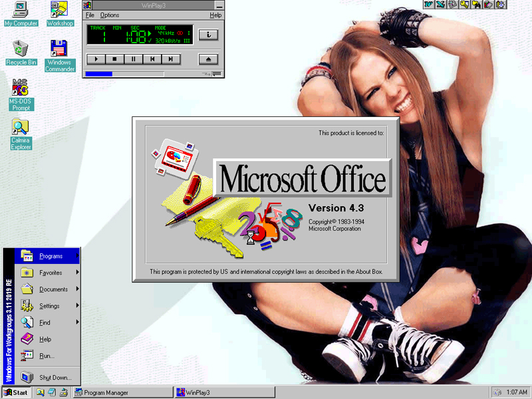Open the File menu in WinPlay3
Image resolution: width=532 pixels, height=399 pixels.
(x=90, y=15)
